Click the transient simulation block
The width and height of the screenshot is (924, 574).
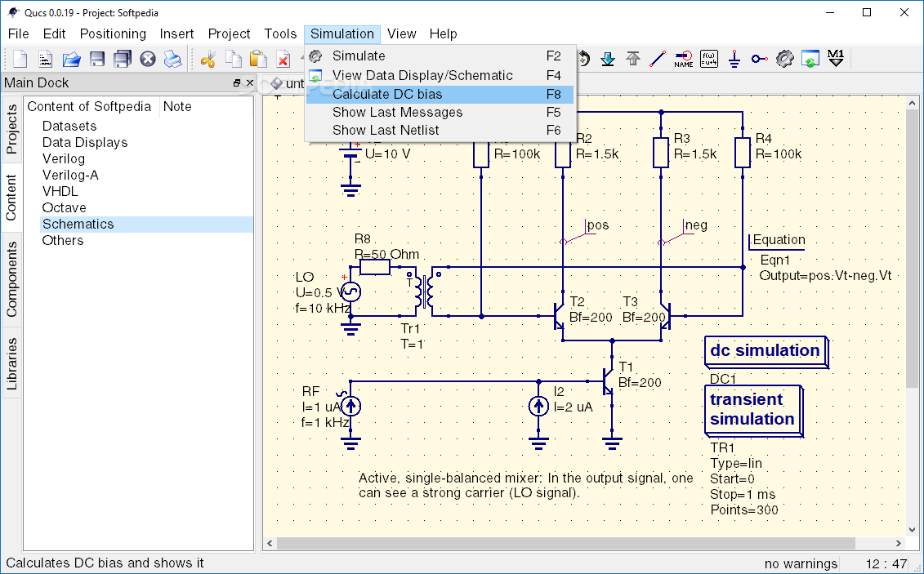click(x=754, y=411)
